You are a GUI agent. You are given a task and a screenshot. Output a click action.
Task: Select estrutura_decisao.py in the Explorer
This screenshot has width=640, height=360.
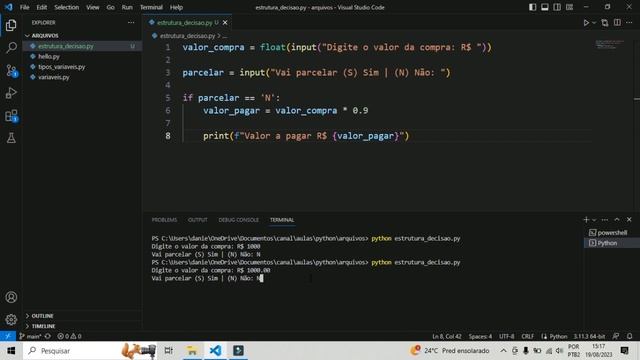(82, 46)
